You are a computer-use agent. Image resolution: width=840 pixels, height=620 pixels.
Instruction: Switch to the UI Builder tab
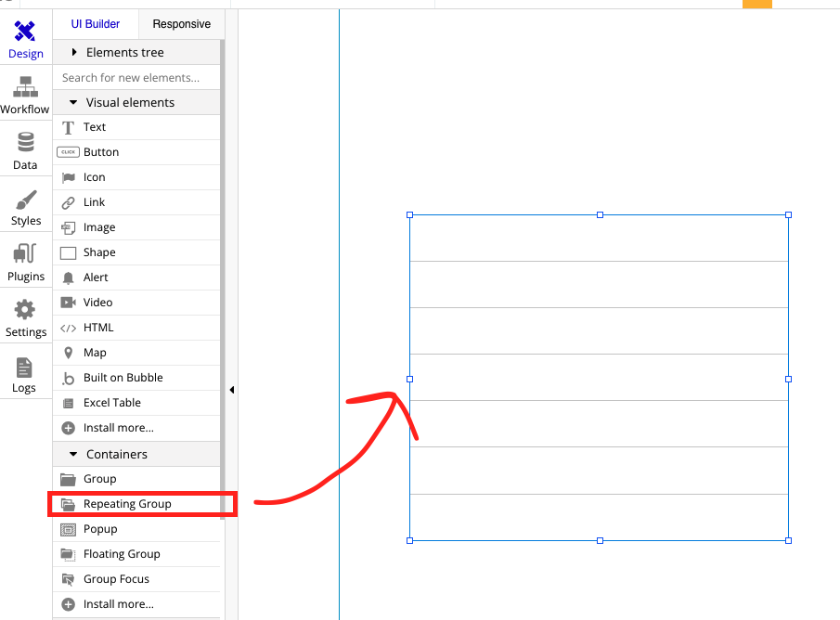coord(95,23)
